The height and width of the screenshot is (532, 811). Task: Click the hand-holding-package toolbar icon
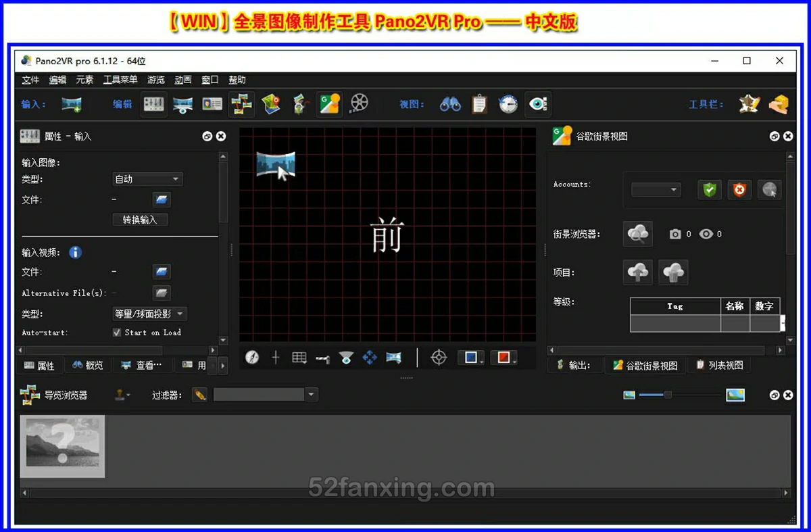coord(779,104)
